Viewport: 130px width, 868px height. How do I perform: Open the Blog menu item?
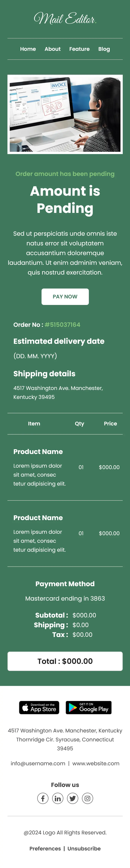coord(104,49)
